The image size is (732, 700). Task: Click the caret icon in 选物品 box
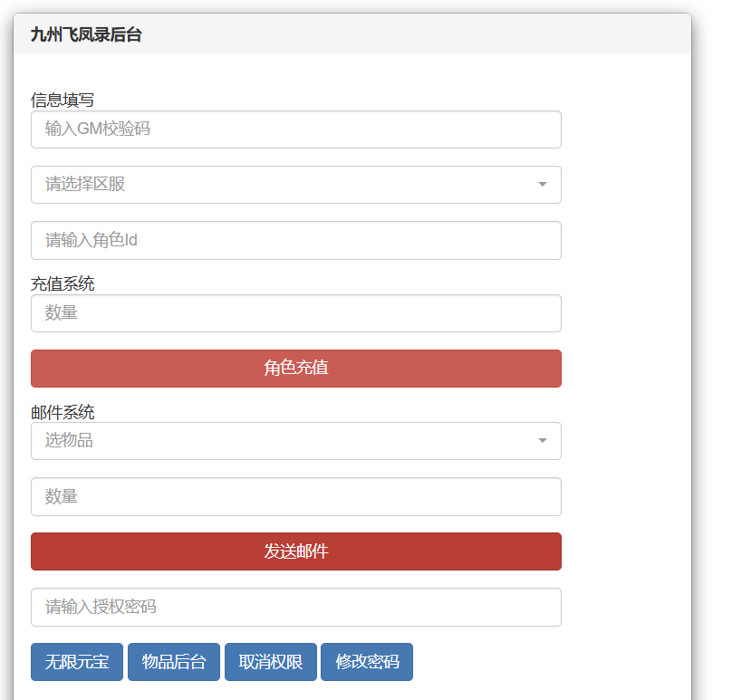(x=543, y=441)
